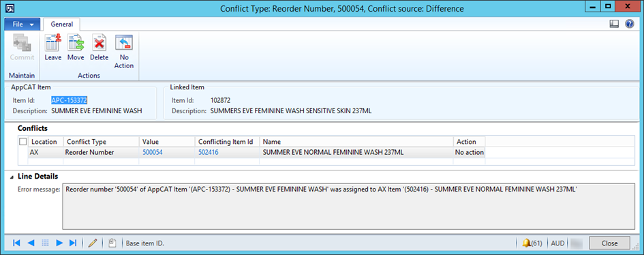The height and width of the screenshot is (255, 644).
Task: Click the Name column header
Action: [356, 142]
